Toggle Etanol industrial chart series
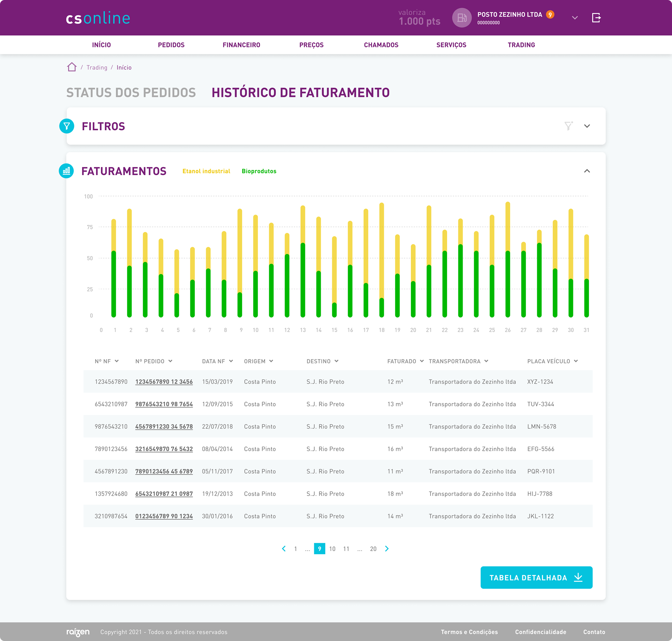This screenshot has height=641, width=672. point(206,171)
